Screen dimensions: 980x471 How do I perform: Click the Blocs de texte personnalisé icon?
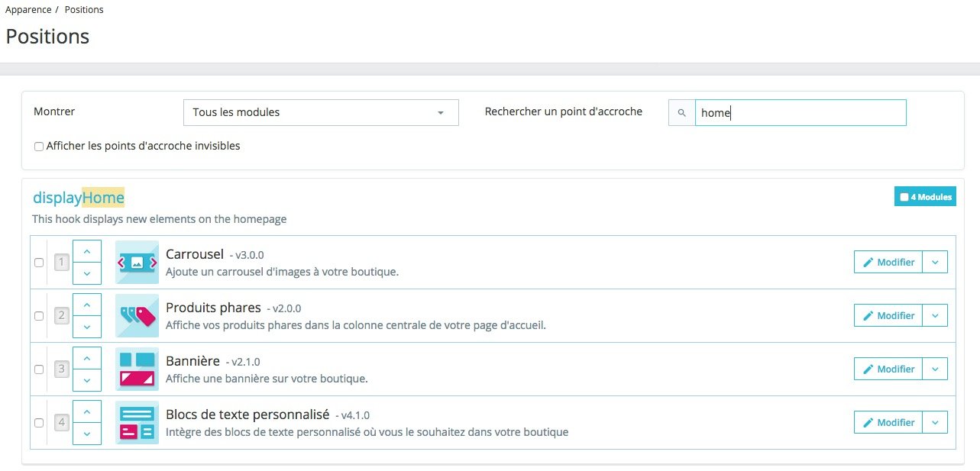[x=137, y=422]
